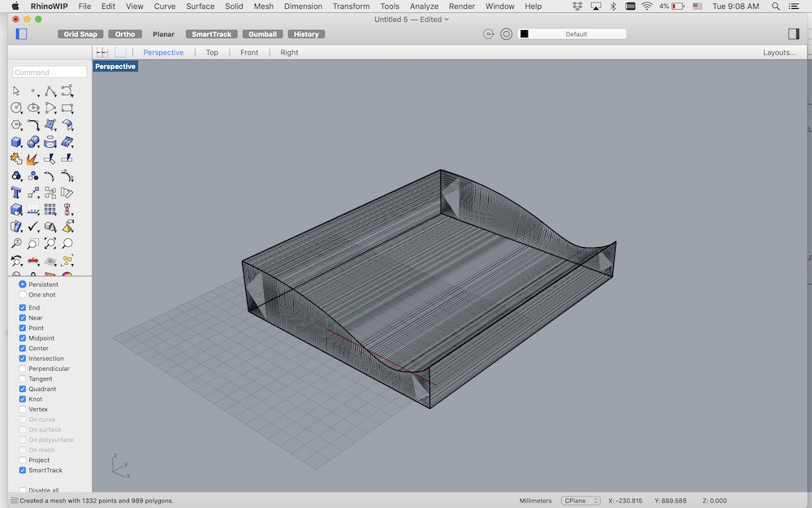Select the Text object tool
This screenshot has width=812, height=508.
16,193
